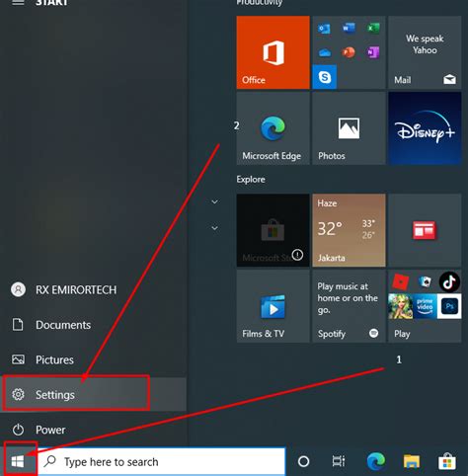The image size is (468, 476).
Task: Click the taskbar search box
Action: [x=162, y=461]
